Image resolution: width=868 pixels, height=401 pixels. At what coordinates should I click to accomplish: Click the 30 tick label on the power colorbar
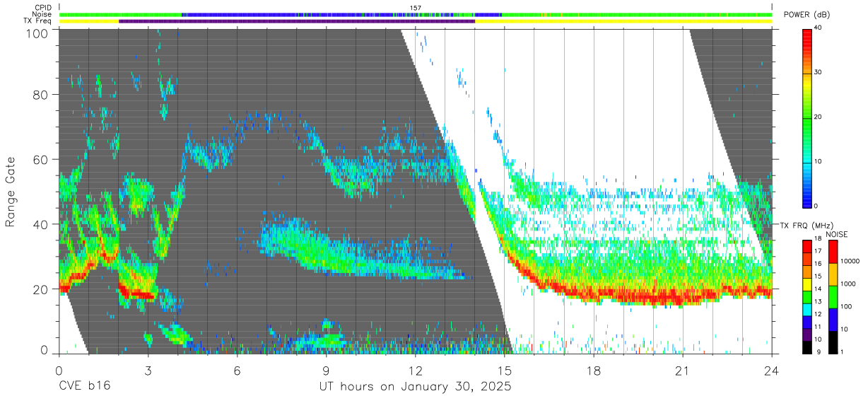pos(819,72)
